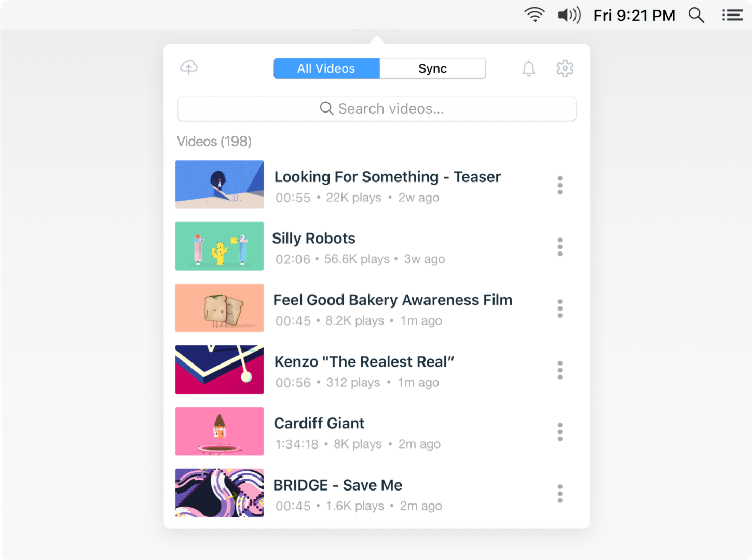Switch to the Sync tab

[x=433, y=68]
